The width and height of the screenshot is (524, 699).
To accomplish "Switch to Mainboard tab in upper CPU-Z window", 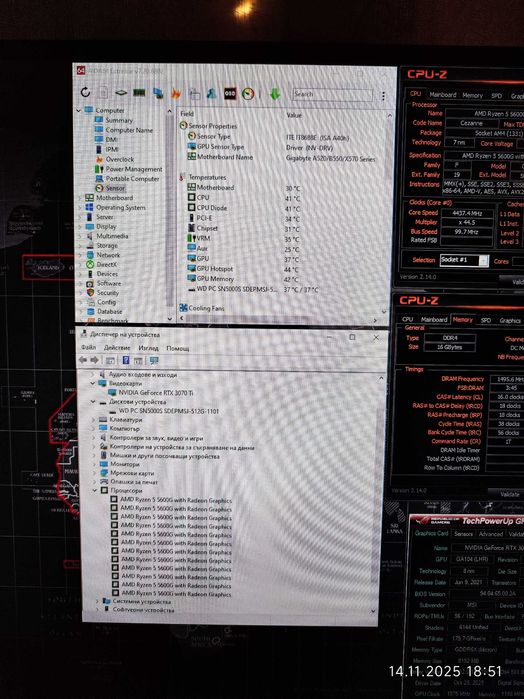I will [x=442, y=95].
